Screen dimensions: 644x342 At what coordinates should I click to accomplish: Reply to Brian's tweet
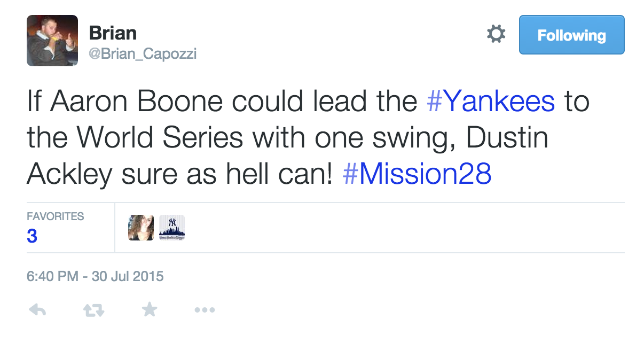(37, 310)
